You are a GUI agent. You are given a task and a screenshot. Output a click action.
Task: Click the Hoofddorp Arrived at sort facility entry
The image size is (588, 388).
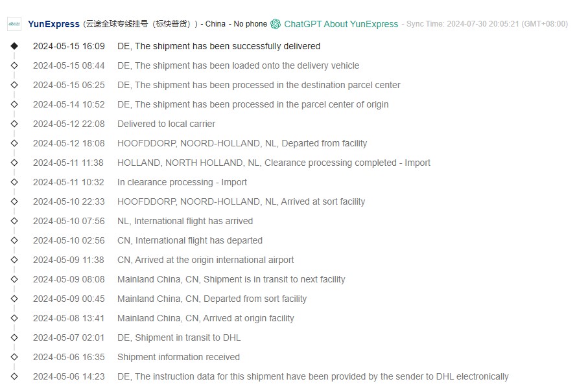pos(241,201)
